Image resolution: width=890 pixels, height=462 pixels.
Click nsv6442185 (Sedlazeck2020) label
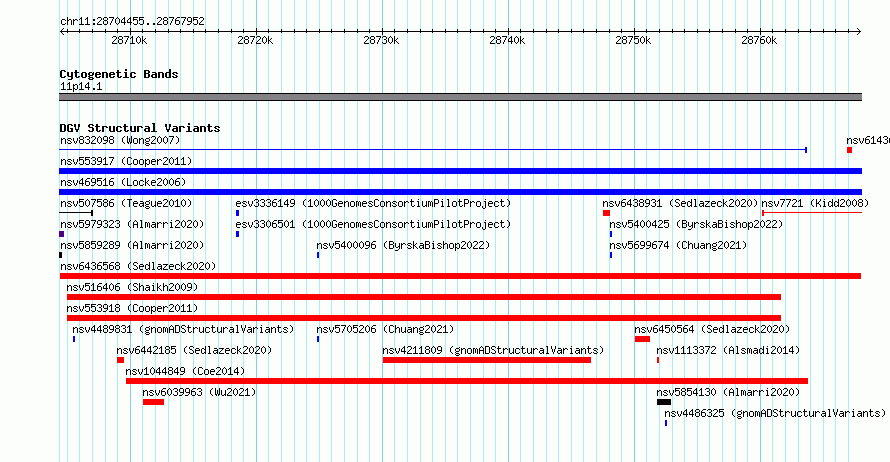pyautogui.click(x=194, y=350)
